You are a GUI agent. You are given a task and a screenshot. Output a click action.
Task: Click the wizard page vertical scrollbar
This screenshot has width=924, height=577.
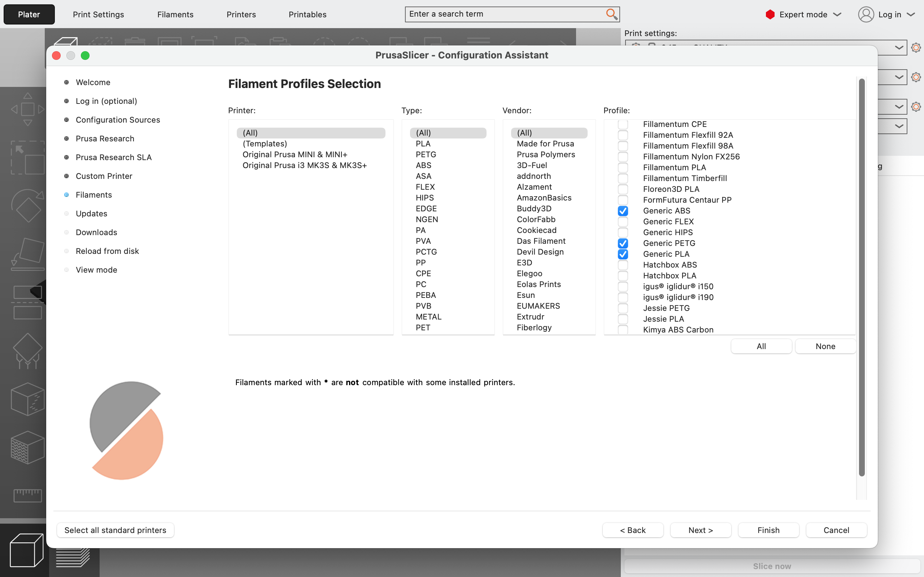point(862,277)
